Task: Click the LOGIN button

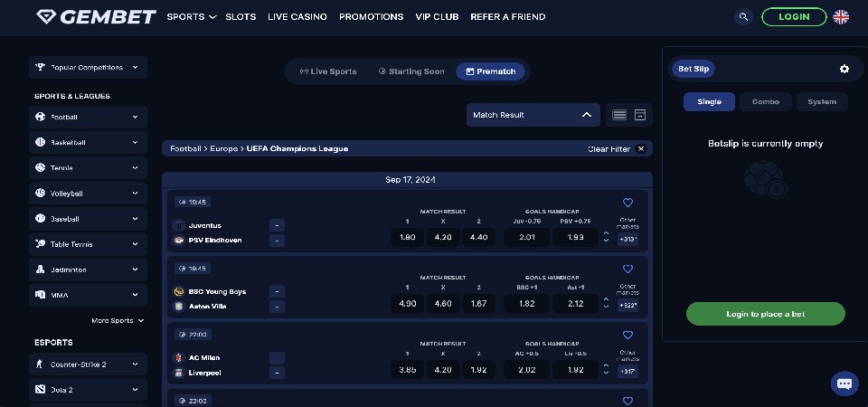Action: (x=794, y=17)
